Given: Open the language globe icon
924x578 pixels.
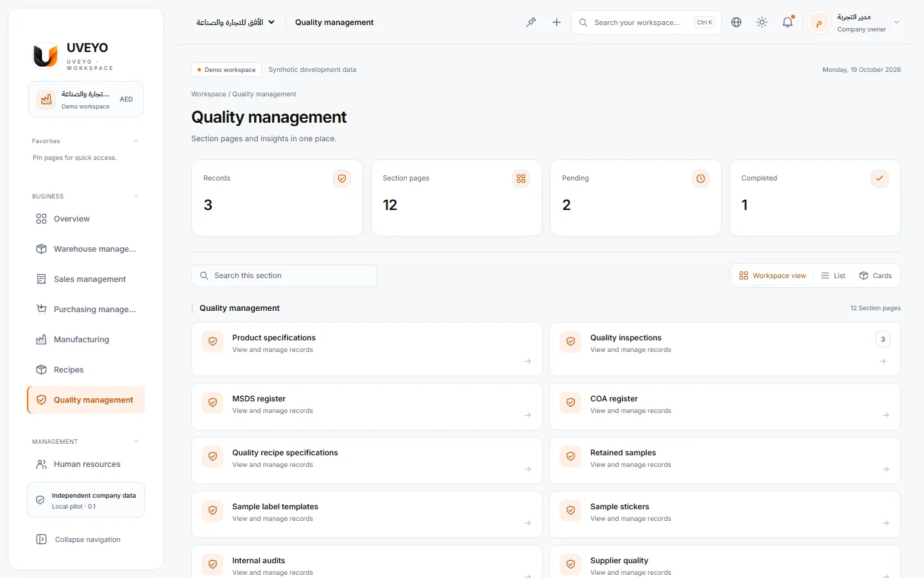Looking at the screenshot, I should click(x=737, y=22).
